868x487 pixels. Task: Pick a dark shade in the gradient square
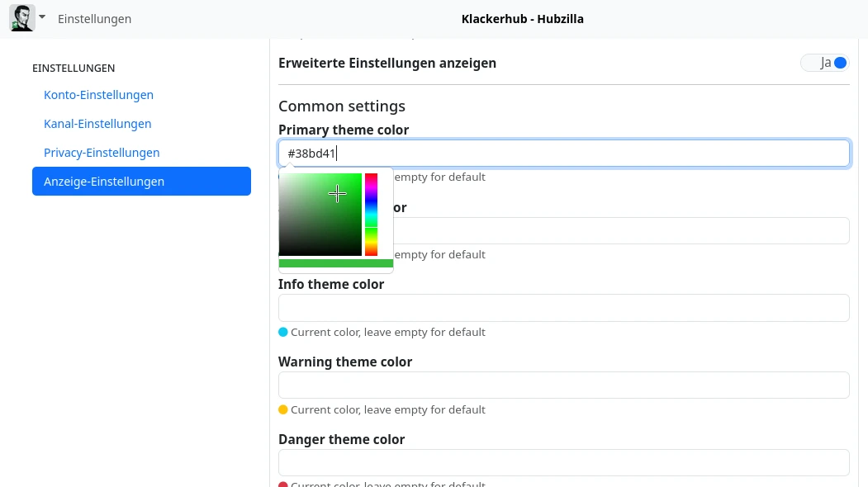297,243
